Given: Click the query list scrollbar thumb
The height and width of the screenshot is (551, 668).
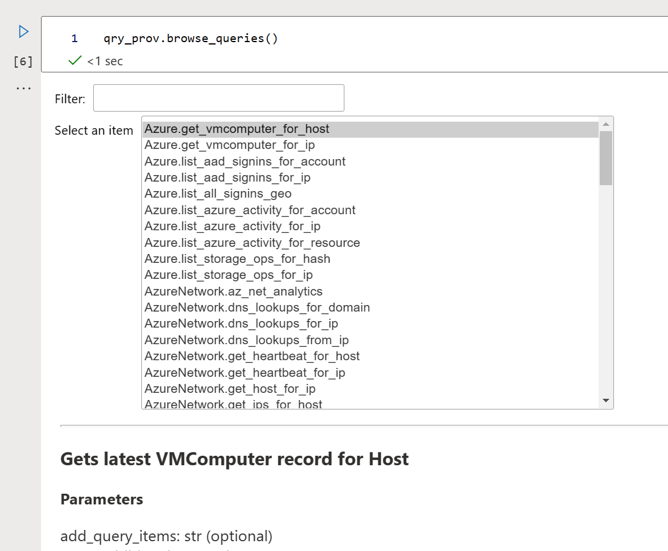Looking at the screenshot, I should 606,157.
